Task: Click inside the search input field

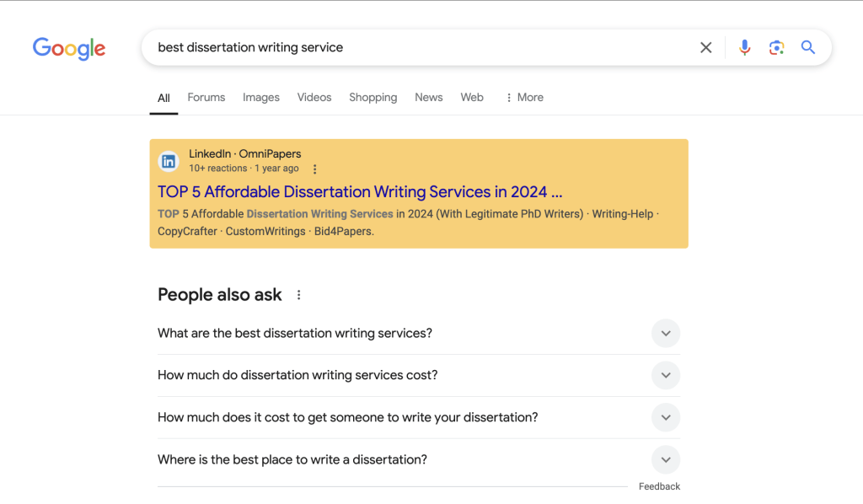Action: click(418, 47)
